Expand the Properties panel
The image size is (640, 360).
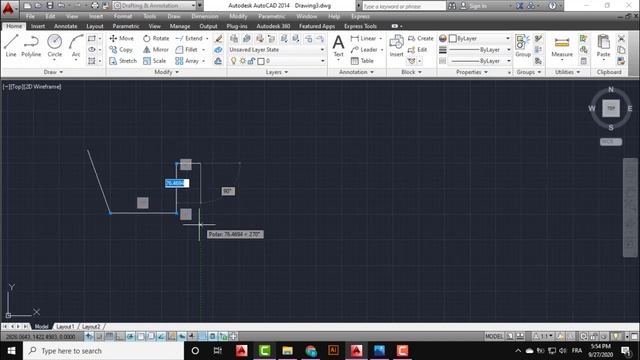(472, 72)
